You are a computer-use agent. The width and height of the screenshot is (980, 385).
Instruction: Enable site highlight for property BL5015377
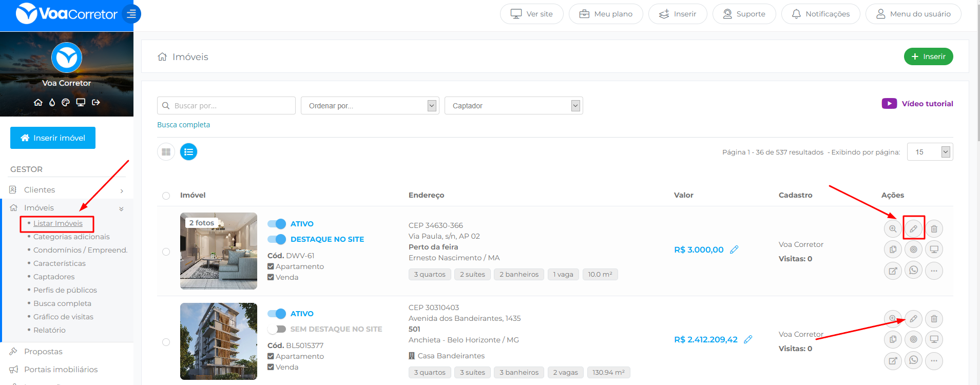tap(277, 329)
